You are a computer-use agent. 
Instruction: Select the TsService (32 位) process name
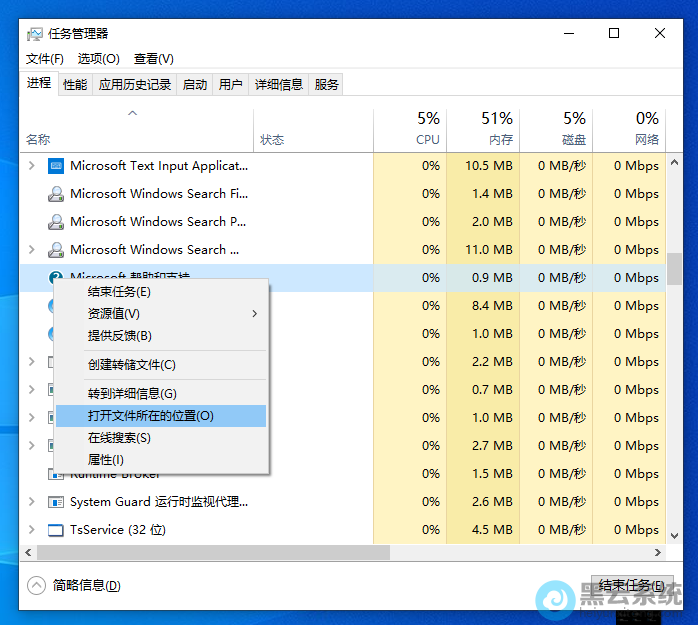tap(118, 530)
